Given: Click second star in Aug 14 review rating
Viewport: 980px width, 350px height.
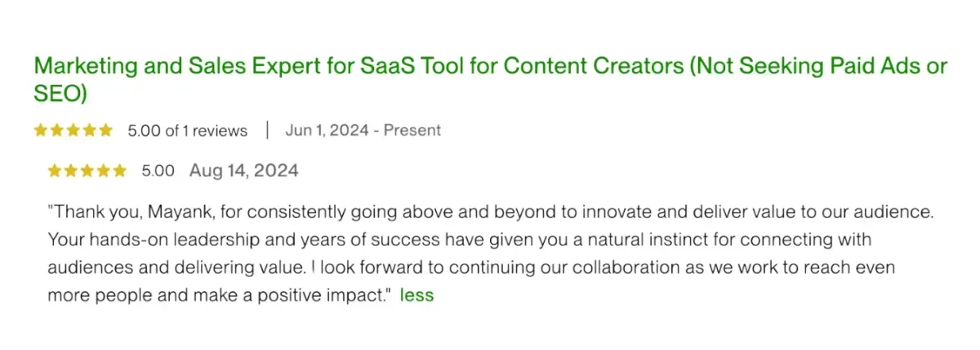Looking at the screenshot, I should coord(71,171).
